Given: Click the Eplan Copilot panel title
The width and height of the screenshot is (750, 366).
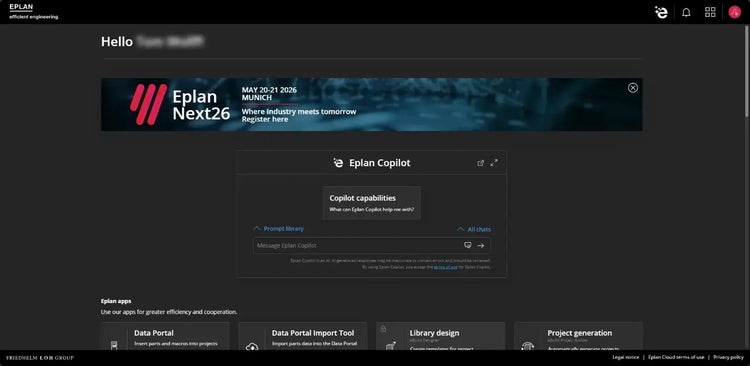Looking at the screenshot, I should tap(380, 163).
